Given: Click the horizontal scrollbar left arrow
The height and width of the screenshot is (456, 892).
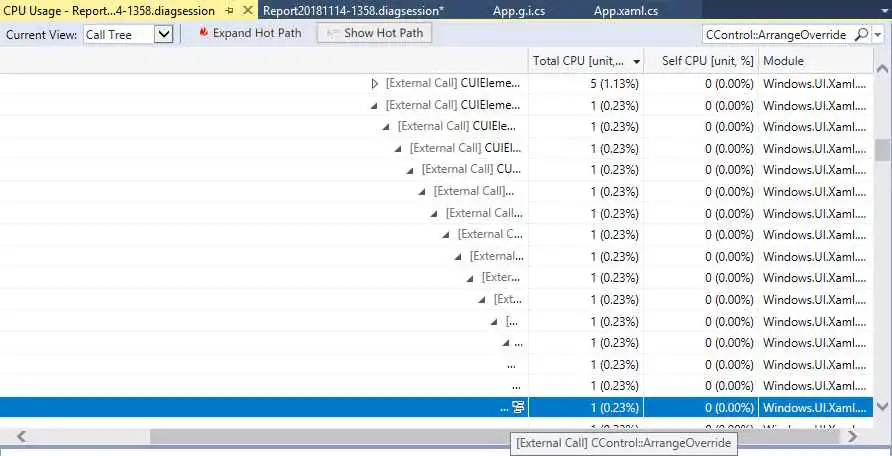Looking at the screenshot, I should tap(22, 436).
